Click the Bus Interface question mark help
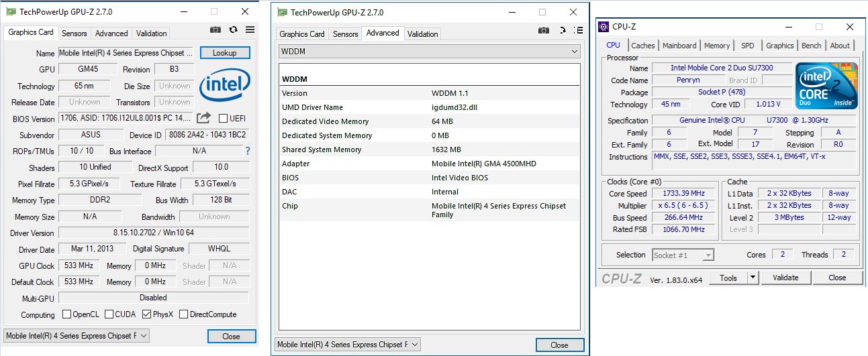Viewport: 868px width, 356px height. coord(248,151)
